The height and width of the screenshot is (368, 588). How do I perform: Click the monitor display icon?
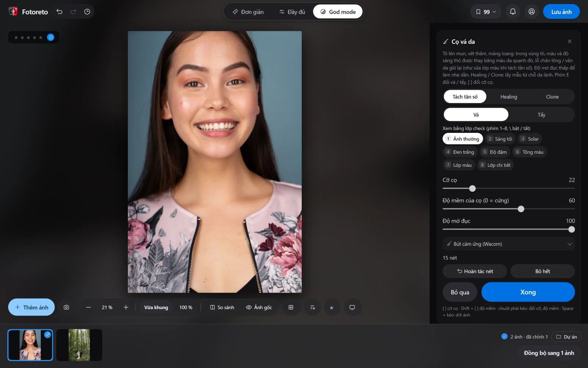tap(352, 307)
